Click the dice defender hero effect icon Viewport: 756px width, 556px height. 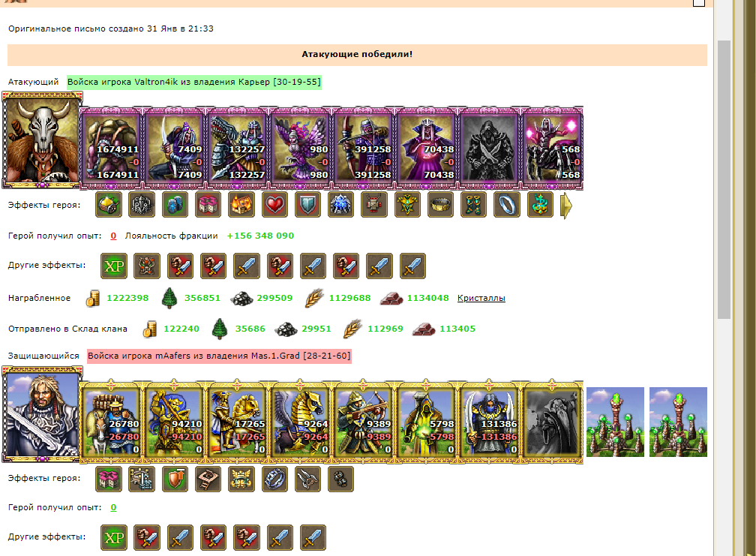pyautogui.click(x=340, y=479)
